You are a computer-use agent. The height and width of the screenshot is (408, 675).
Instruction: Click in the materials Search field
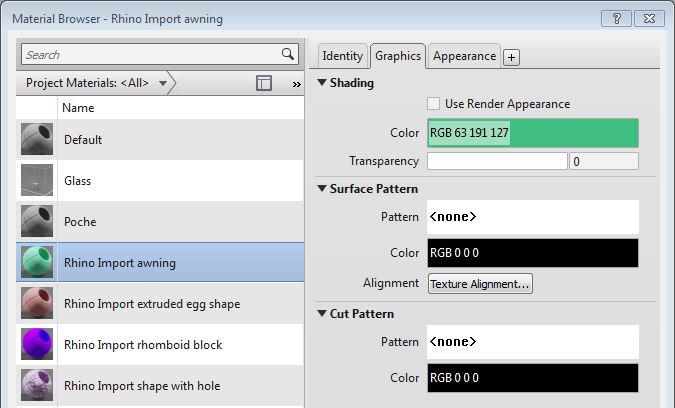150,54
